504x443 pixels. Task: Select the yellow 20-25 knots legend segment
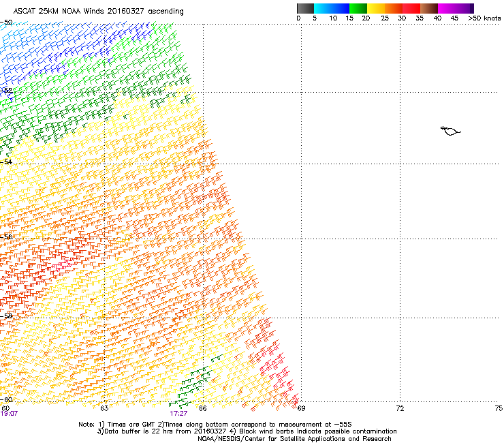pyautogui.click(x=376, y=8)
